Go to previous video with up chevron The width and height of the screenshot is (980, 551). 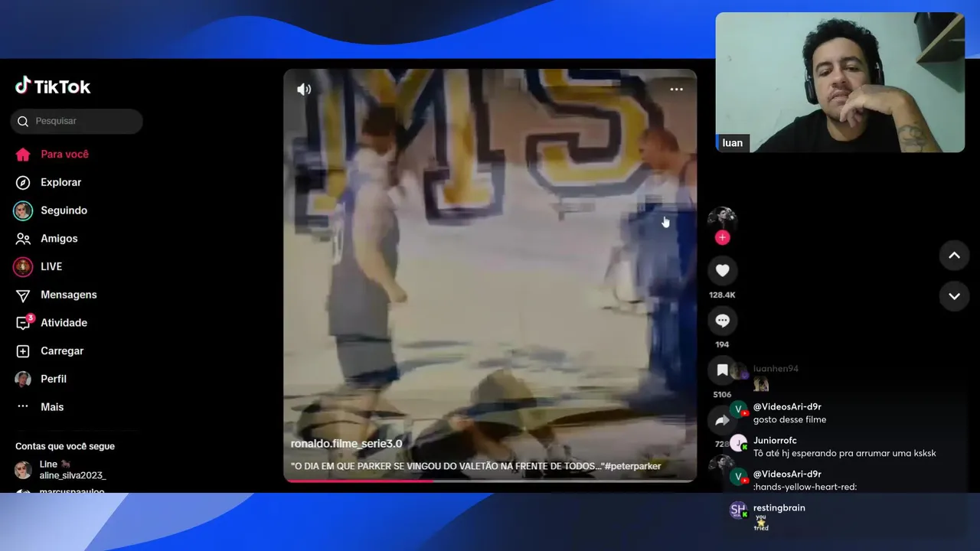pyautogui.click(x=954, y=256)
